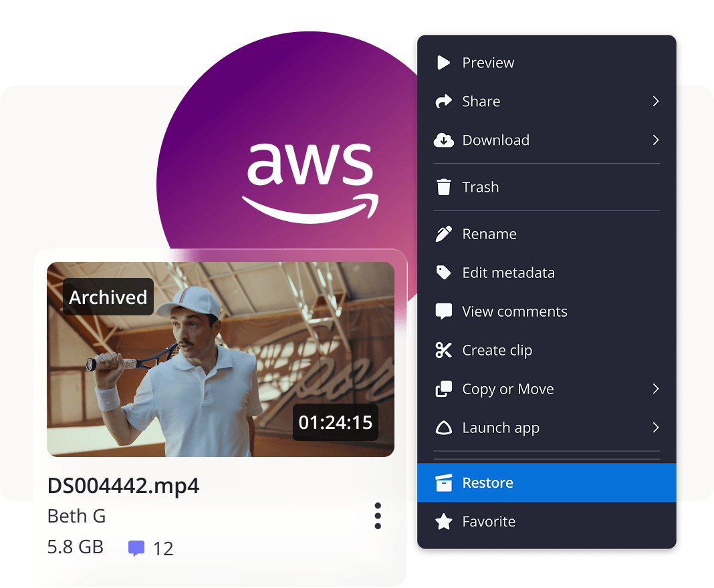The image size is (714, 588).
Task: Click the Trash bin icon
Action: [443, 187]
